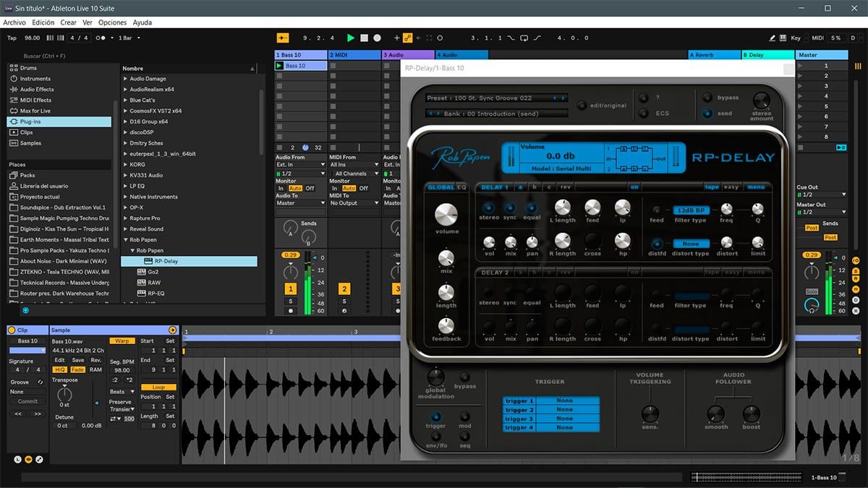Open the Crear menu
Screen dimensions: 868x488
pyautogui.click(x=69, y=22)
